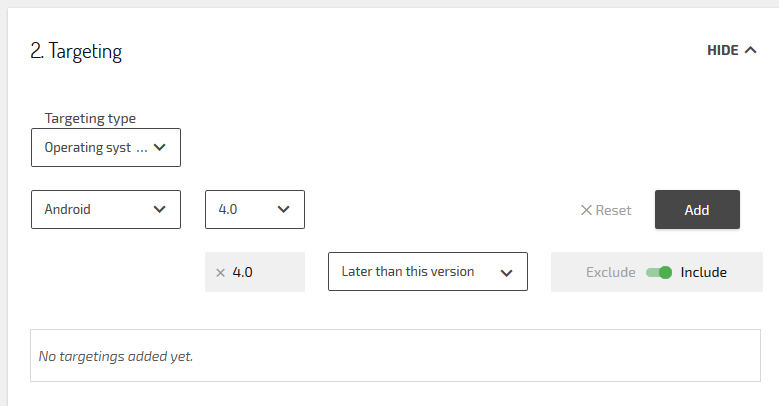This screenshot has height=406, width=779.
Task: Click the chevron in version comparison dropdown
Action: coord(506,272)
